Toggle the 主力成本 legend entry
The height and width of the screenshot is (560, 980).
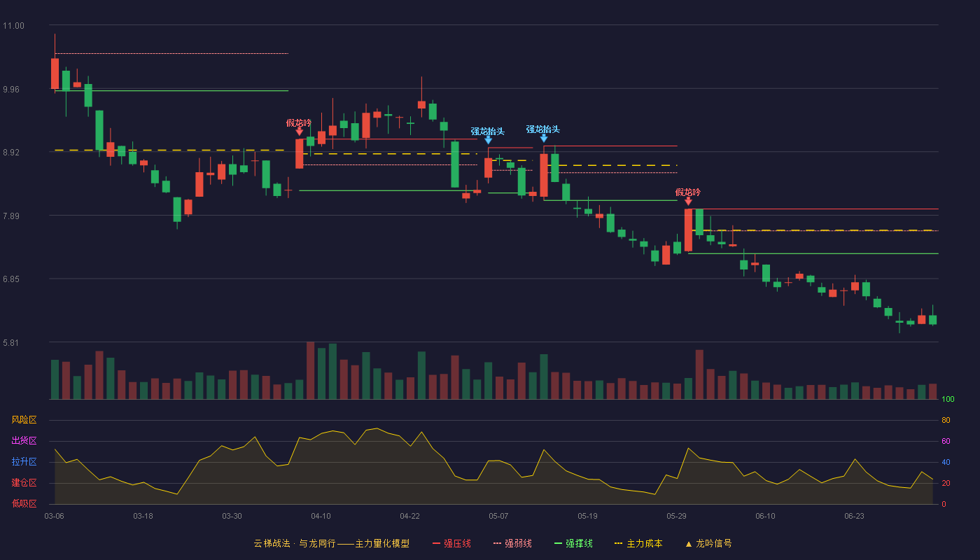638,543
